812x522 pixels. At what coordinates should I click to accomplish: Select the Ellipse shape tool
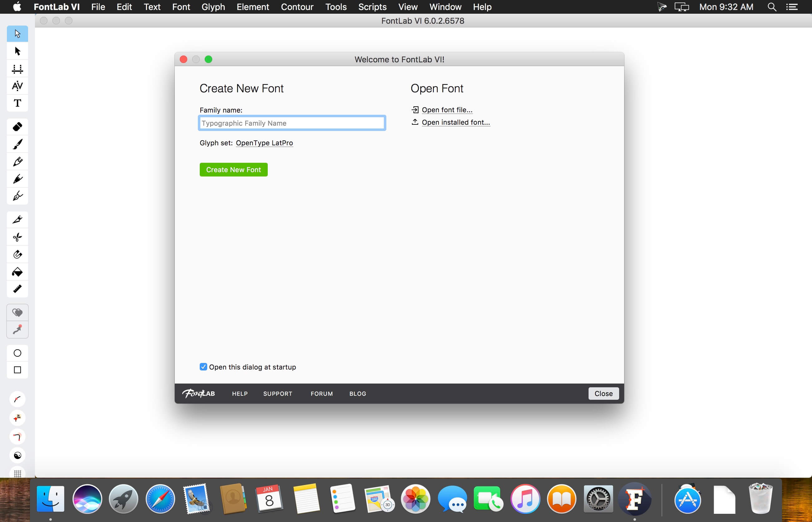tap(17, 353)
